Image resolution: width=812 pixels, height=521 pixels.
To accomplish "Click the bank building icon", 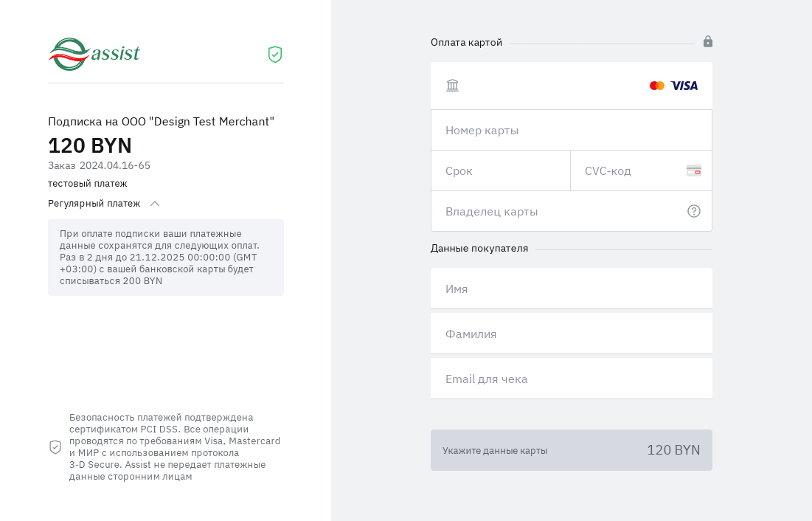I will click(x=452, y=86).
